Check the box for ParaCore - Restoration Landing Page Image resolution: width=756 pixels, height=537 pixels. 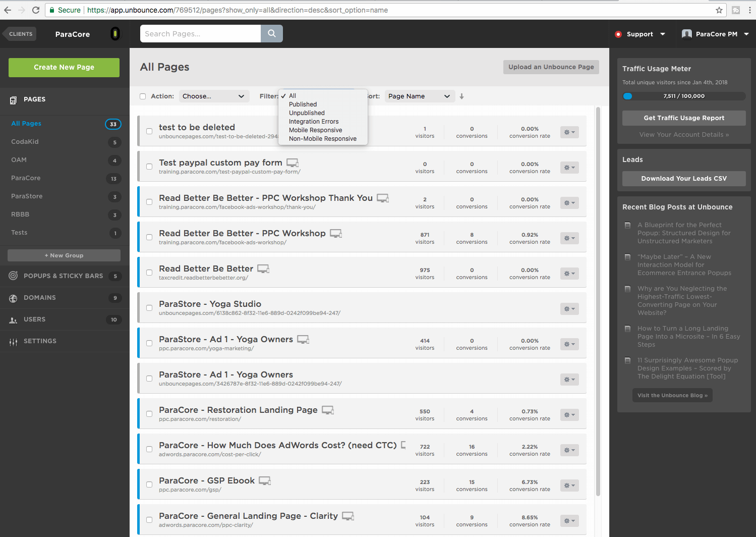149,414
